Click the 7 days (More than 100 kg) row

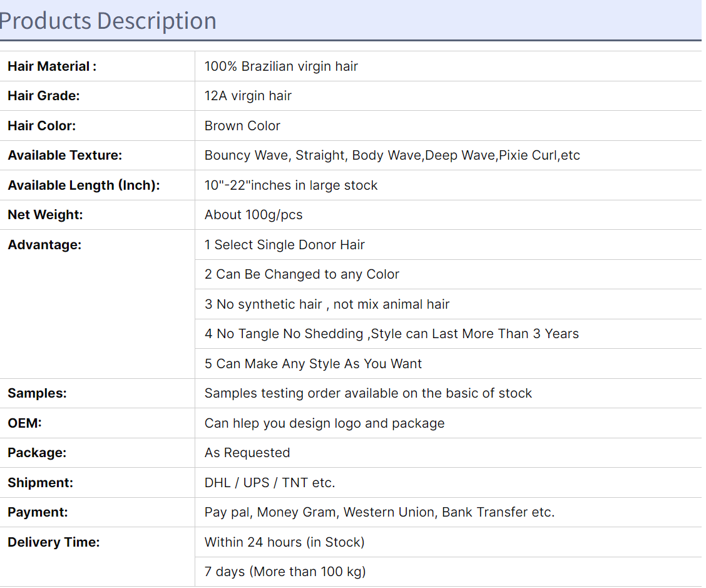[x=448, y=572]
